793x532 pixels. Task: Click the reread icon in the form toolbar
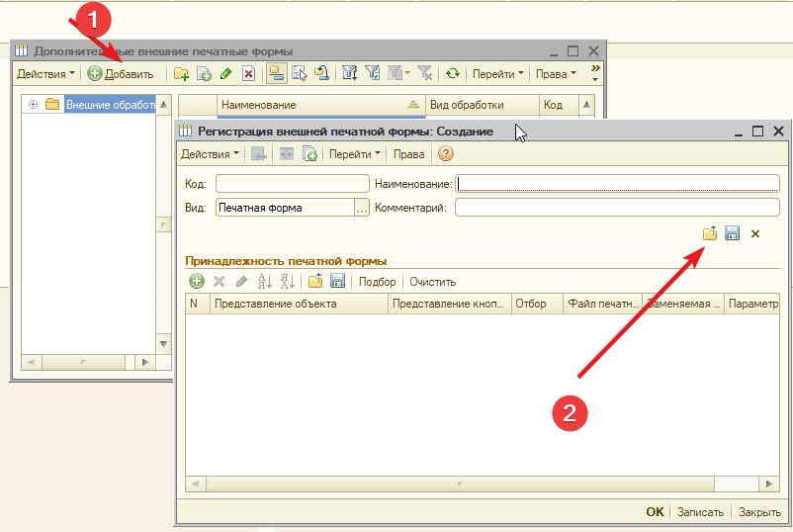click(x=286, y=154)
